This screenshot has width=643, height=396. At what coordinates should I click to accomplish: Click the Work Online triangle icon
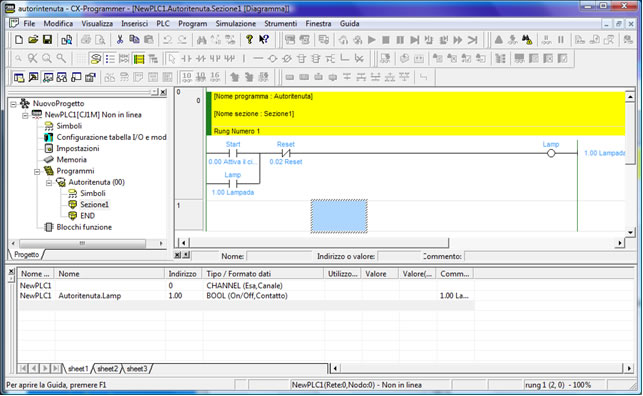(x=499, y=40)
